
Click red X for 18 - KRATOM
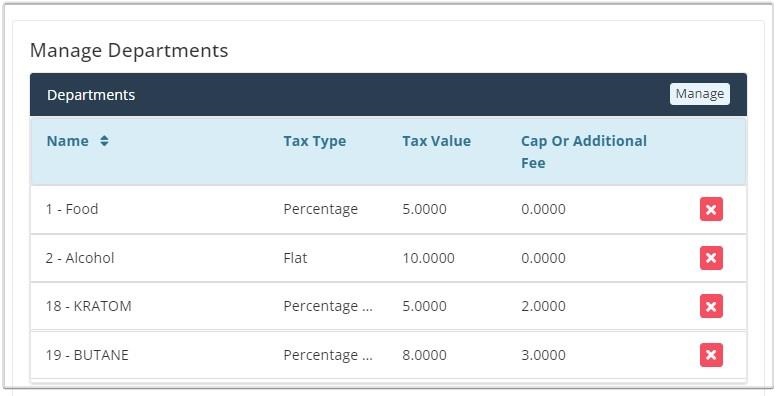711,306
